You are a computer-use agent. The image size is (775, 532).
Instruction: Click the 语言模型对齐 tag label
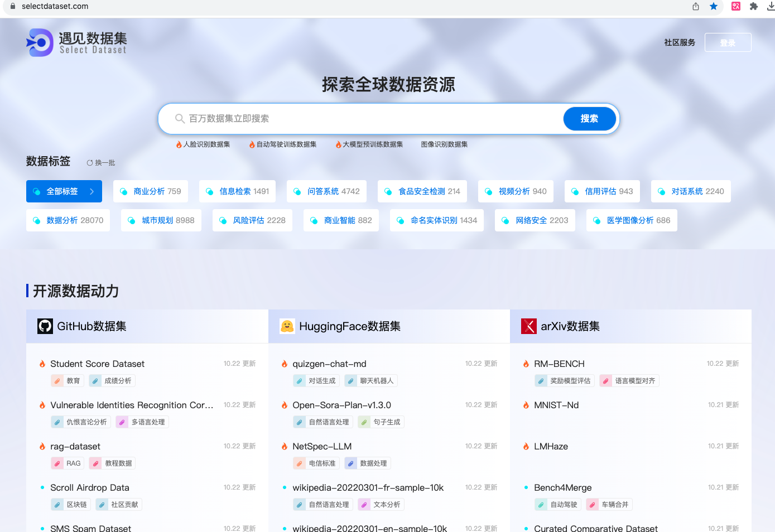635,381
